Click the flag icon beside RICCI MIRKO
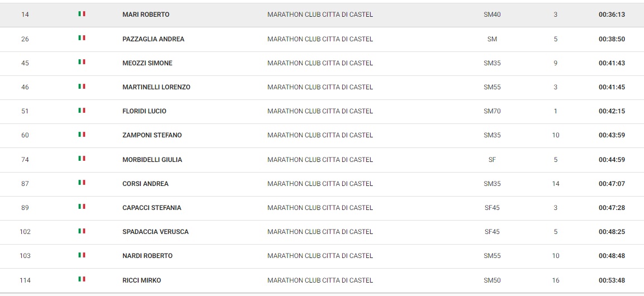The image size is (644, 296). tap(82, 280)
